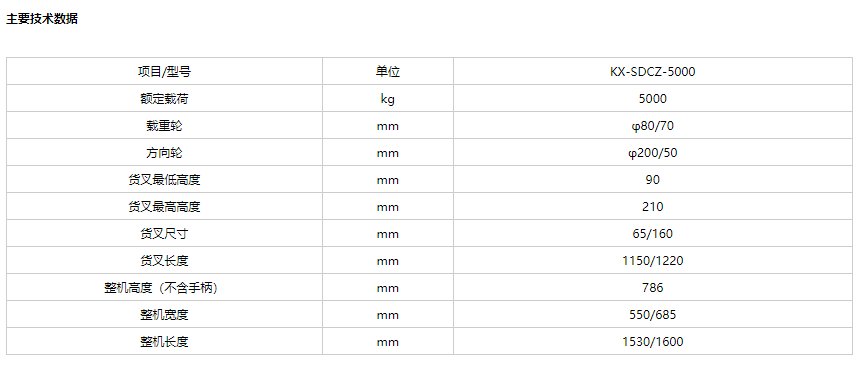Click the 额定载荷 row label
862x388 pixels.
pyautogui.click(x=164, y=98)
